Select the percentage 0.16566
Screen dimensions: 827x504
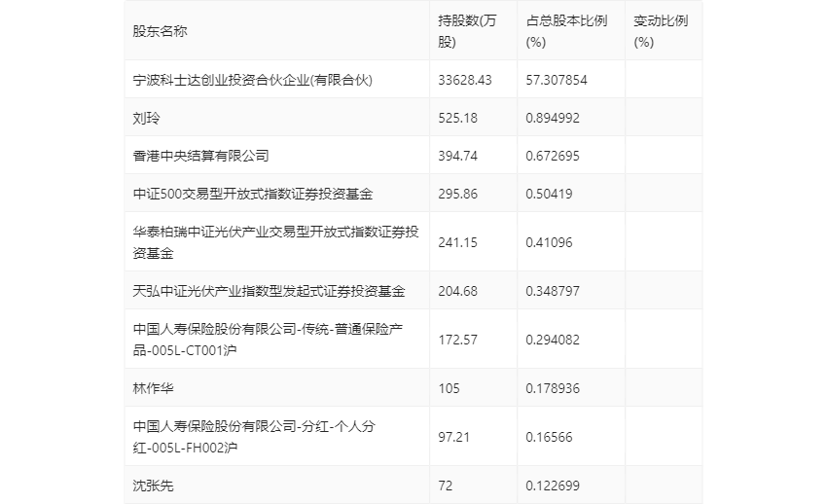[x=549, y=437]
